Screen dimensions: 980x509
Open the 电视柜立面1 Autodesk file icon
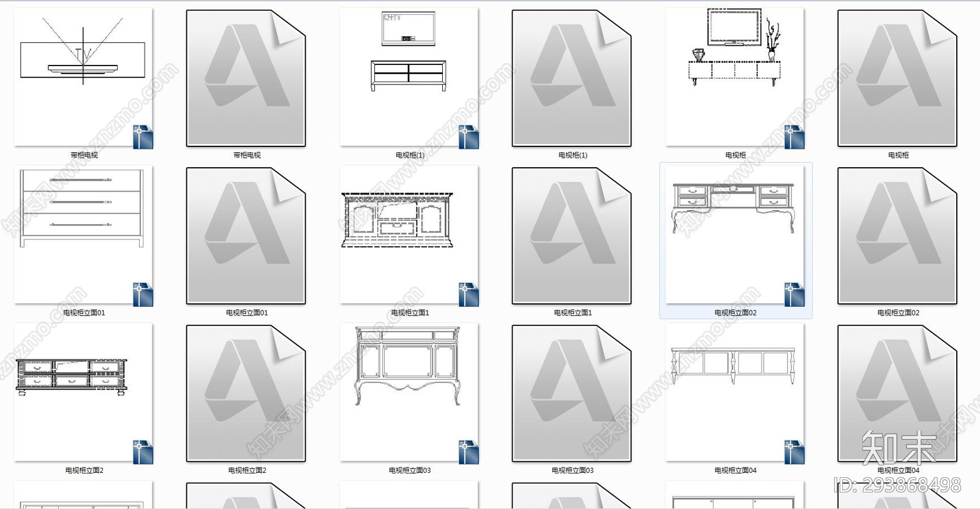coord(572,235)
